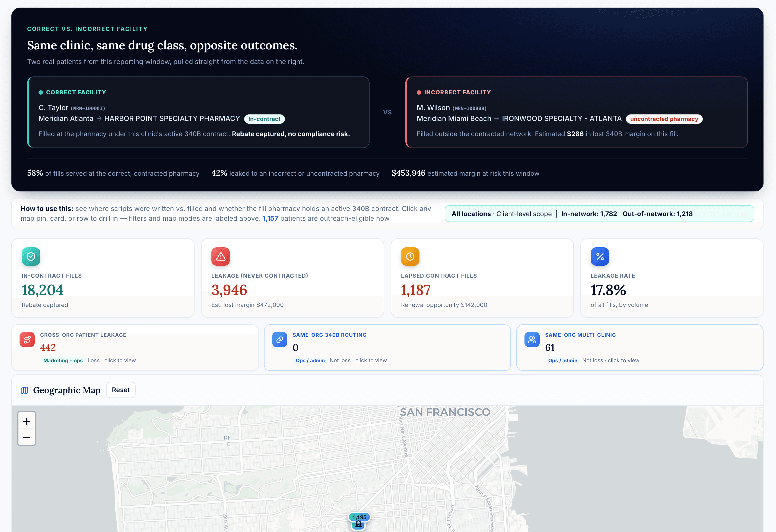Click the 1,157 outreach-eligible patients link
776x532 pixels.
click(270, 219)
